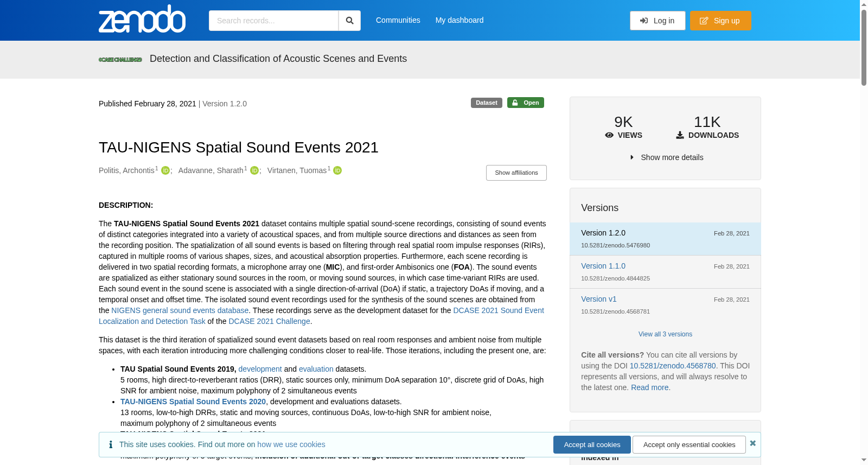Click the title TAU-NIGENS Spatial Sound Events 2021
Screen dimensions: 868x465
click(x=239, y=148)
